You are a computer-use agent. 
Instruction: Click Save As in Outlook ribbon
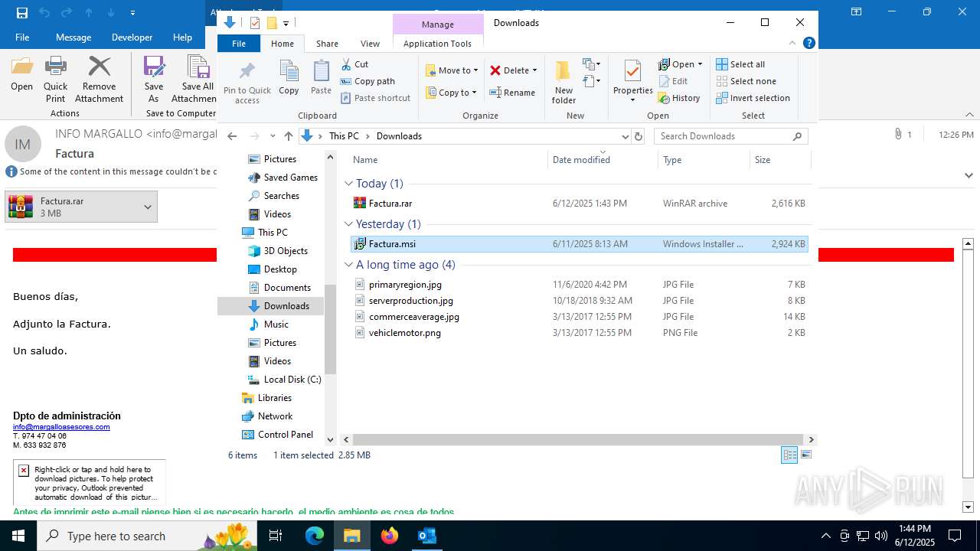(x=154, y=79)
